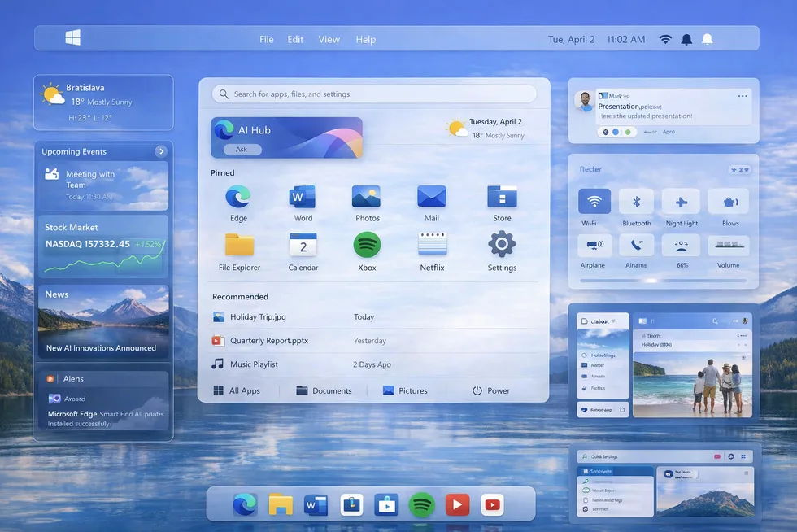
Task: Disable Wi-Fi in quick settings
Action: pos(594,201)
